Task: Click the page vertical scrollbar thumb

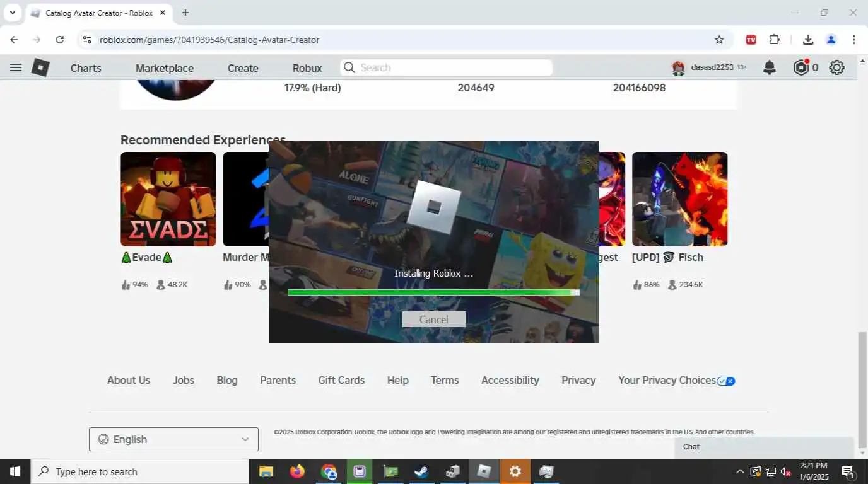Action: click(862, 389)
